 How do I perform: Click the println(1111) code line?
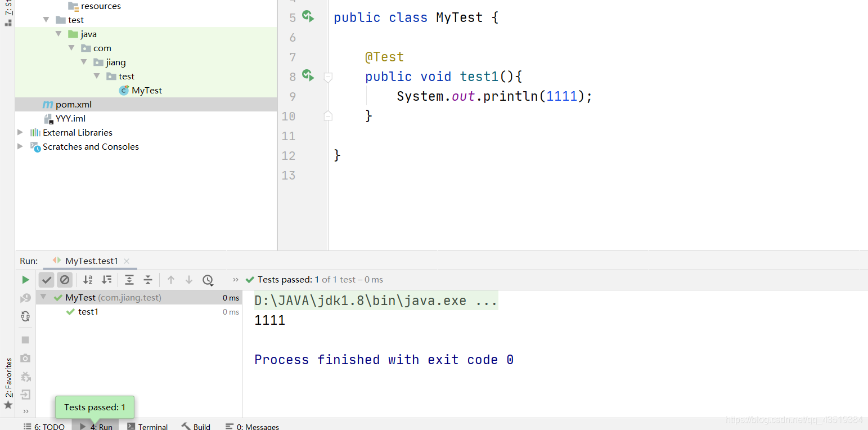tap(495, 96)
